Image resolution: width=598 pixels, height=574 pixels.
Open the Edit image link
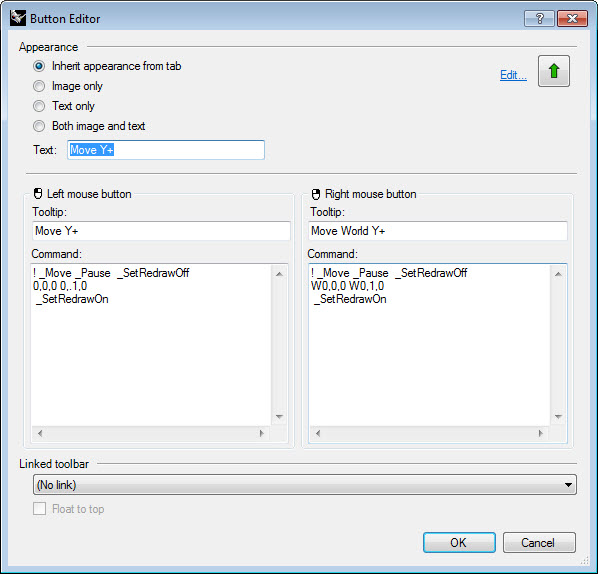point(513,75)
